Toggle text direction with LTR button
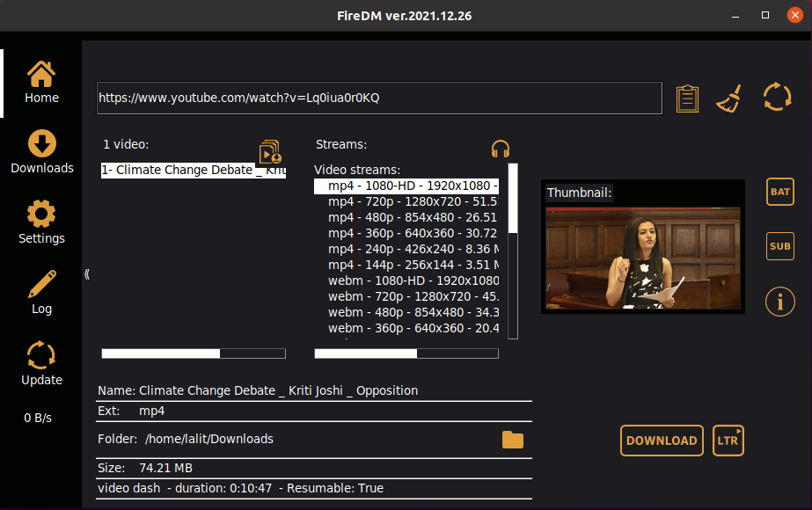 [x=728, y=441]
